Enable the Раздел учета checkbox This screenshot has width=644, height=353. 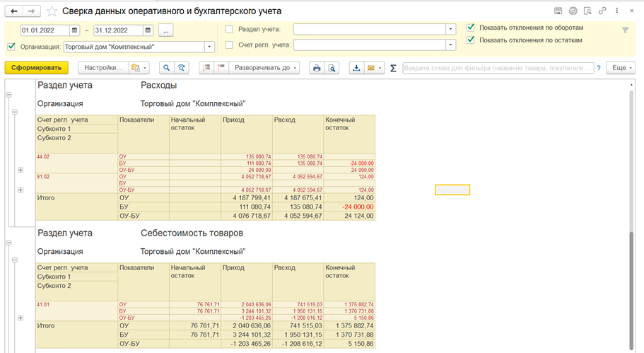click(x=229, y=29)
